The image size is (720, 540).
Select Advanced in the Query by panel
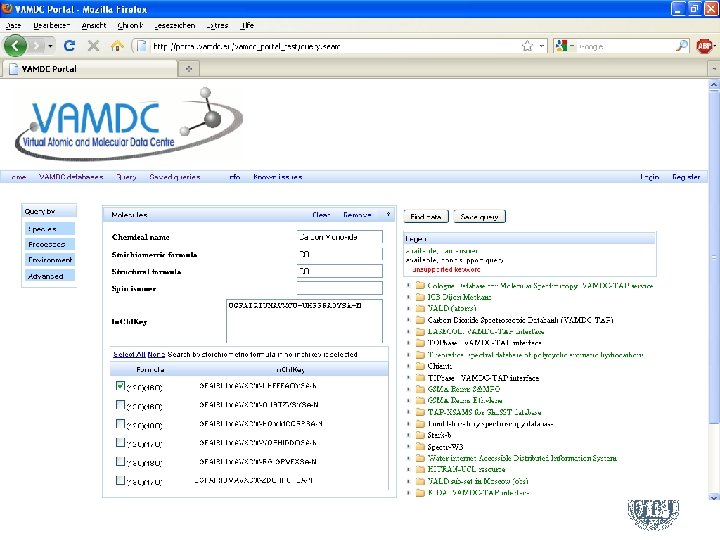tap(50, 276)
